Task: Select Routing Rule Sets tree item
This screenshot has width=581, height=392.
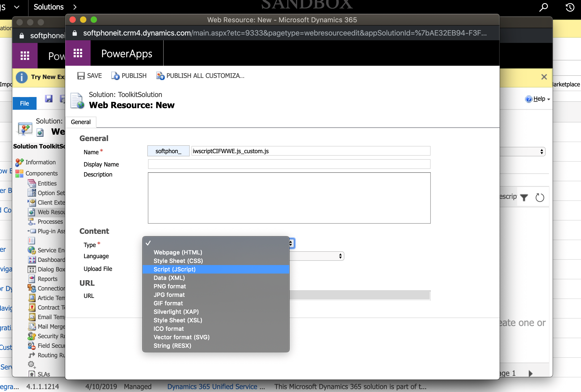Action: click(x=46, y=355)
